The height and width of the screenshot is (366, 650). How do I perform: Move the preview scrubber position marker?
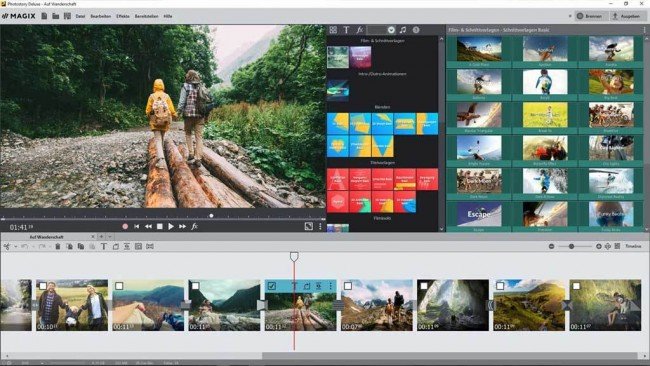(211, 216)
